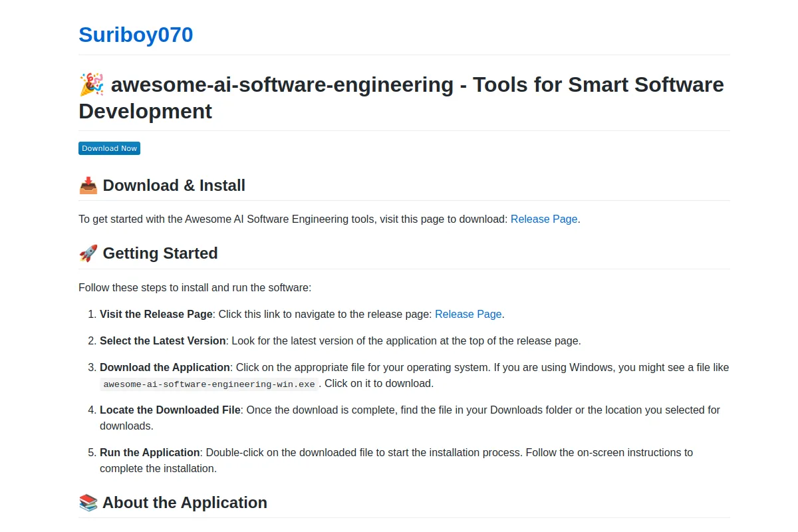Viewport: 798px width, 532px height.
Task: Click the rocket emoji beside Getting Started
Action: pos(88,253)
